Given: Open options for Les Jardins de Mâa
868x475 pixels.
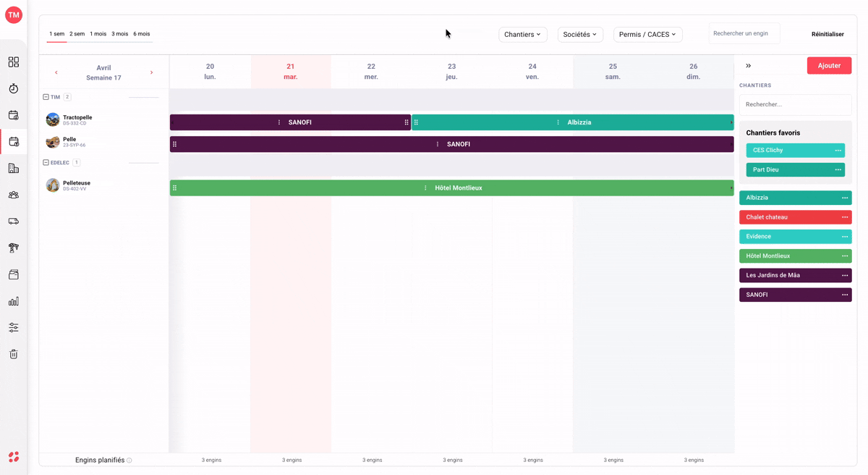Looking at the screenshot, I should point(844,275).
